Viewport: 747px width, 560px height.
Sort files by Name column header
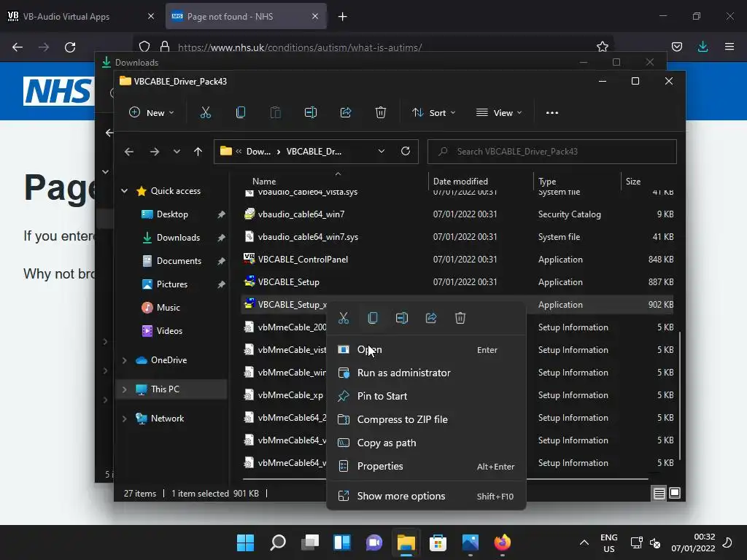(264, 182)
